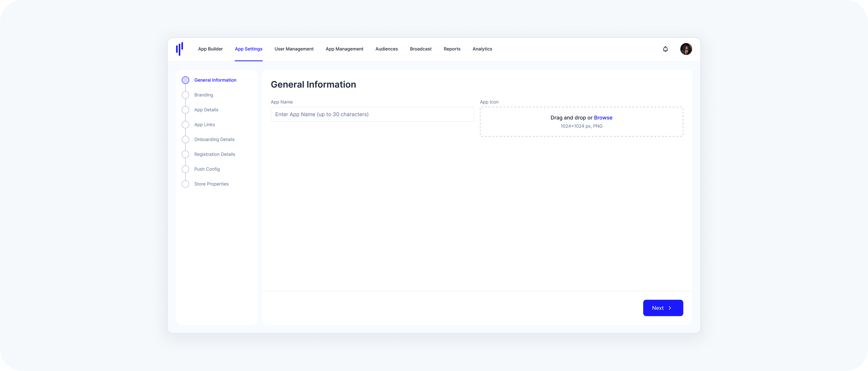The height and width of the screenshot is (371, 868).
Task: Select the Onboarding Details step
Action: [214, 139]
